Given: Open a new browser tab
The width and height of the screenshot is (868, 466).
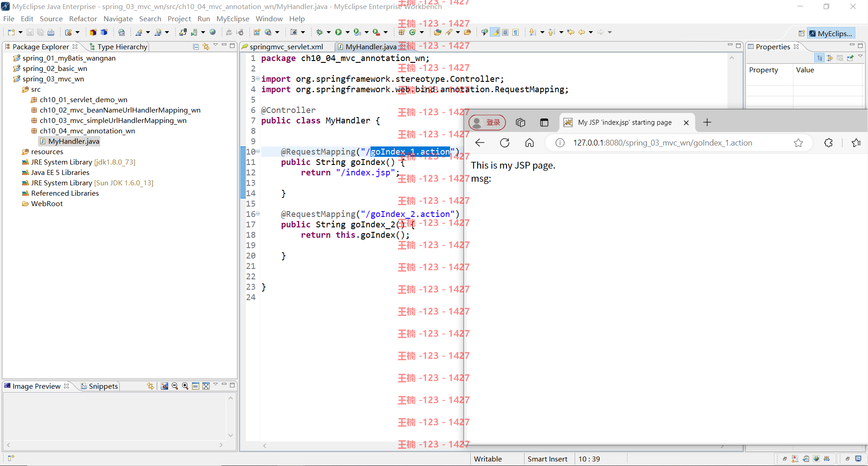Looking at the screenshot, I should coord(707,122).
